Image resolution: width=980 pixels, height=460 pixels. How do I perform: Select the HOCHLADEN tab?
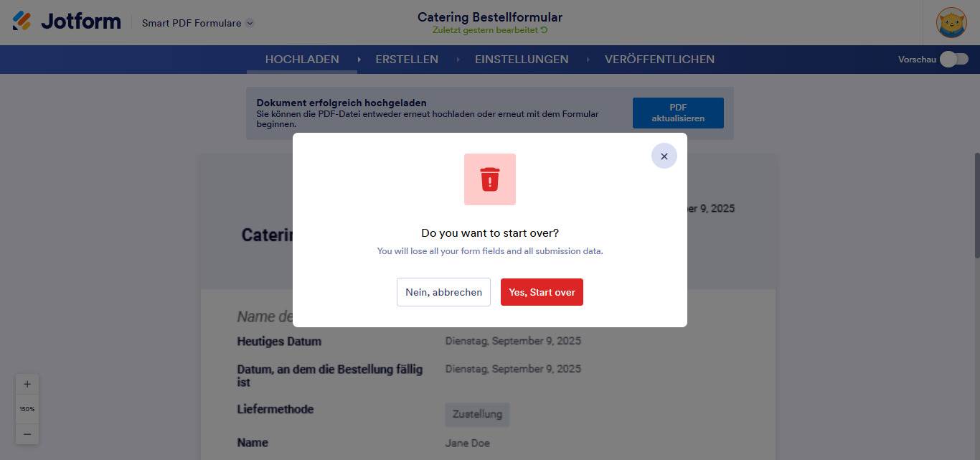tap(302, 60)
